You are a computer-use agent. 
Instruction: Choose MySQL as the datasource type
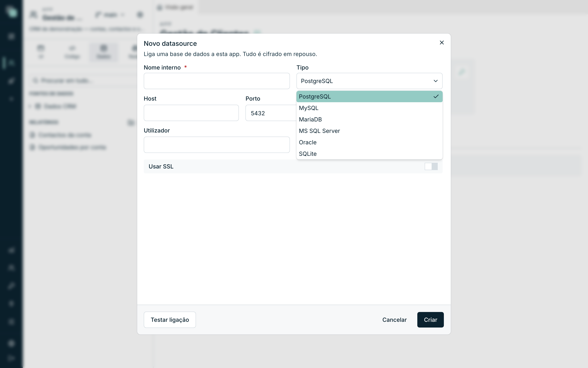[369, 108]
